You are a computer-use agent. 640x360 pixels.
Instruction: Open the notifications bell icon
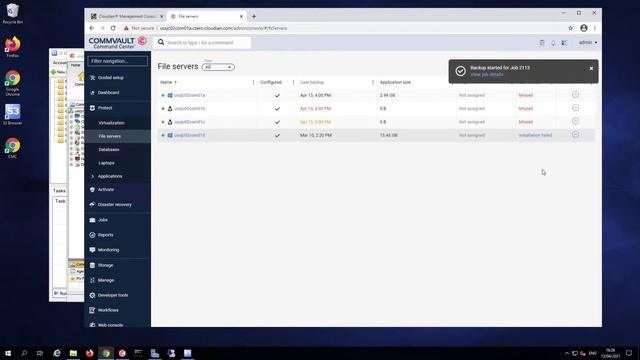click(553, 43)
